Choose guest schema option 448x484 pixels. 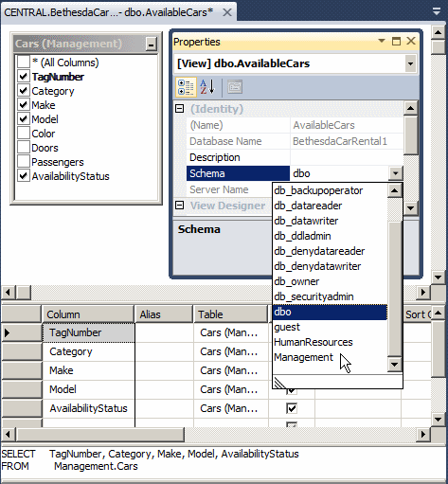point(330,327)
